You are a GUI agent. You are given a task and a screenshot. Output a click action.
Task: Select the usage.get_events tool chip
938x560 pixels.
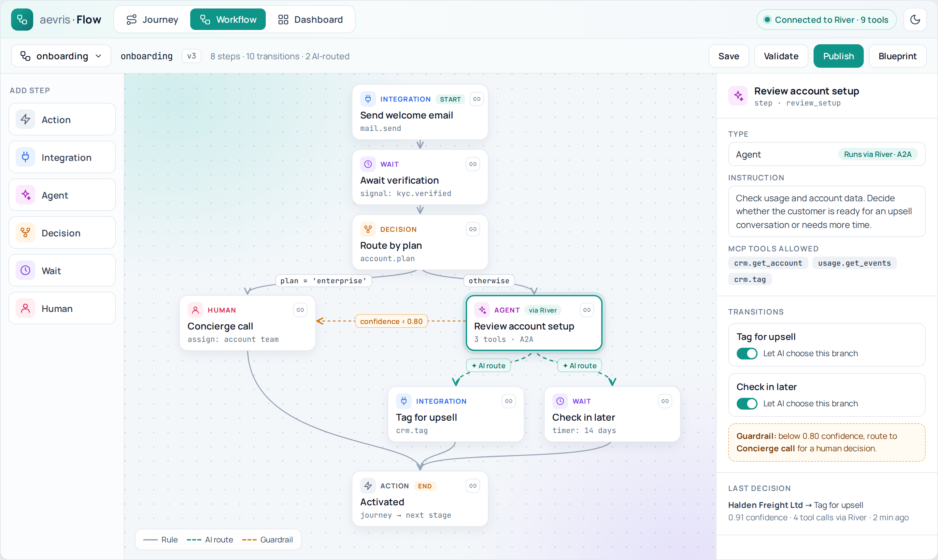[x=854, y=263]
